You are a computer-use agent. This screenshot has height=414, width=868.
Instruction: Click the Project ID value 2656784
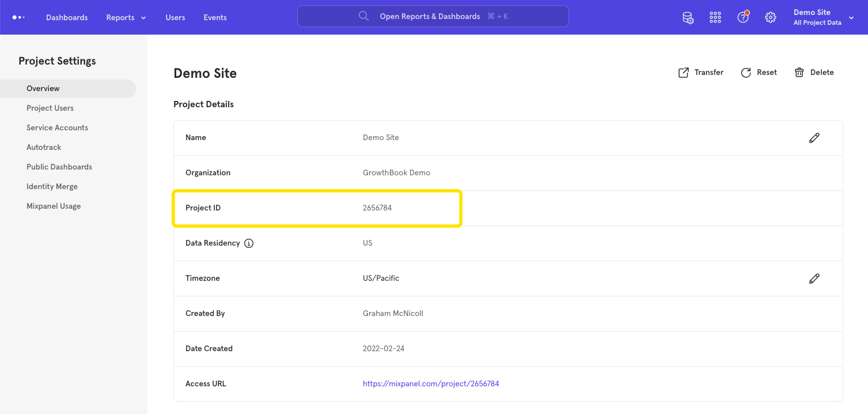point(377,208)
